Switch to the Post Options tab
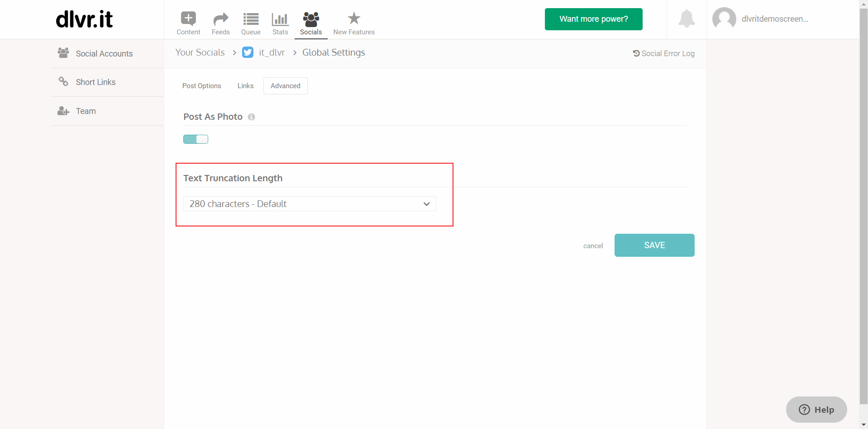This screenshot has height=429, width=868. [202, 86]
